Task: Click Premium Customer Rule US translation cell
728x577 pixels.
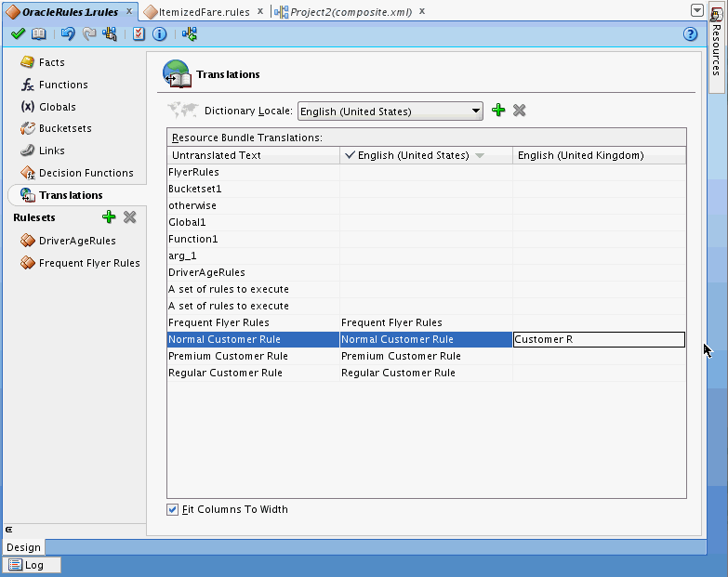Action: click(x=426, y=356)
